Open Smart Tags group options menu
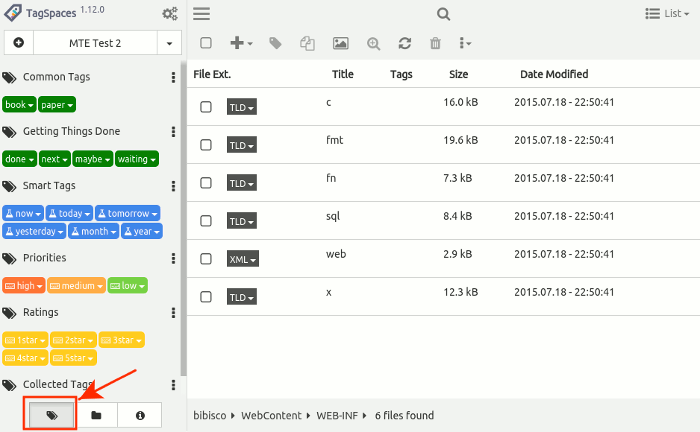This screenshot has height=432, width=700. coord(173,186)
